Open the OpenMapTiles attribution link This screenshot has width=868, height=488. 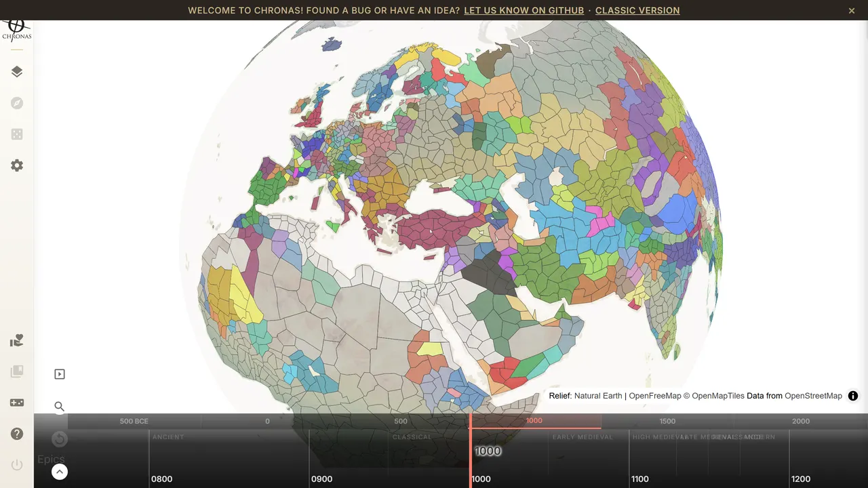718,396
